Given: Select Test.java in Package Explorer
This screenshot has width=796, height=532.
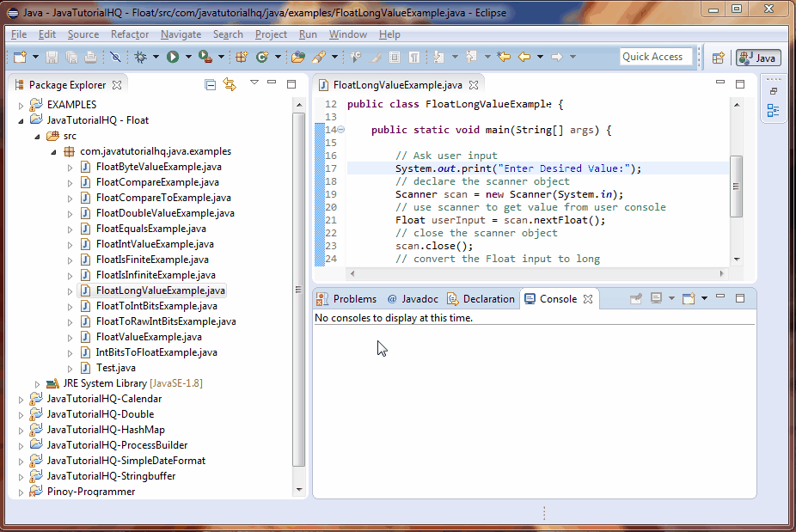Looking at the screenshot, I should pyautogui.click(x=116, y=368).
